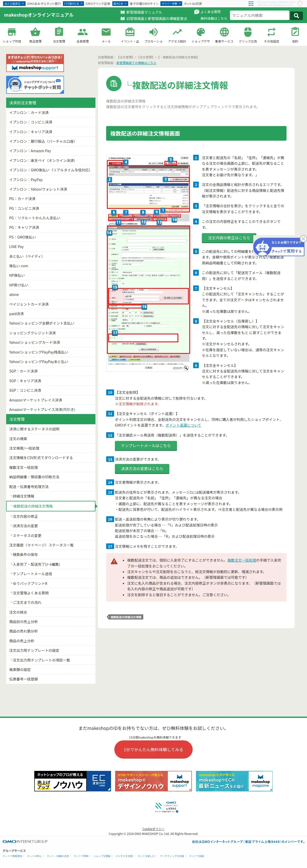Open the 注文管理 clipboard icon
The image size is (307, 868).
[59, 35]
